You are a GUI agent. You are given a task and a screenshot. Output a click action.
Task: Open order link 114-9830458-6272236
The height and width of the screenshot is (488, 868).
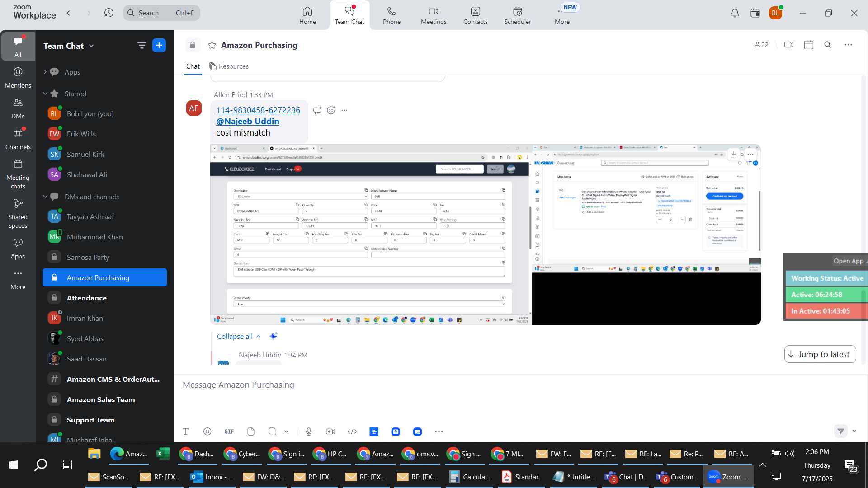[258, 110]
